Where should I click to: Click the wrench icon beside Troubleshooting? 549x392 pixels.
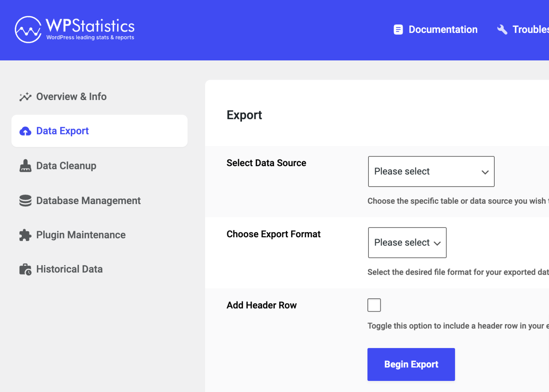[x=502, y=29]
